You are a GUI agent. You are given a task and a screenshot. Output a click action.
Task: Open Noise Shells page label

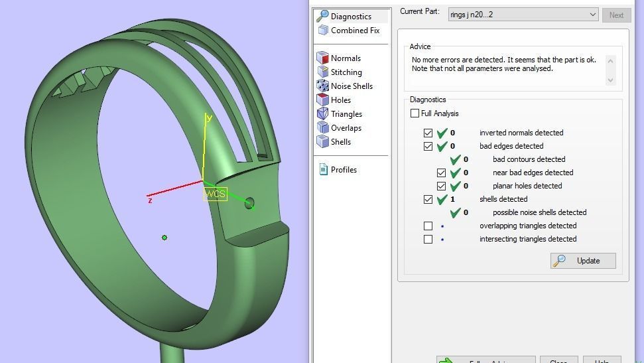tap(352, 86)
